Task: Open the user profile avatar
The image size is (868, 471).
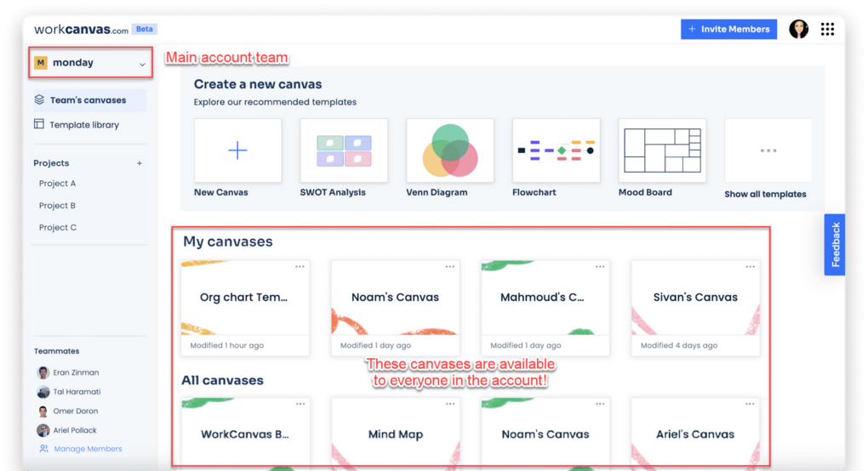Action: click(798, 29)
